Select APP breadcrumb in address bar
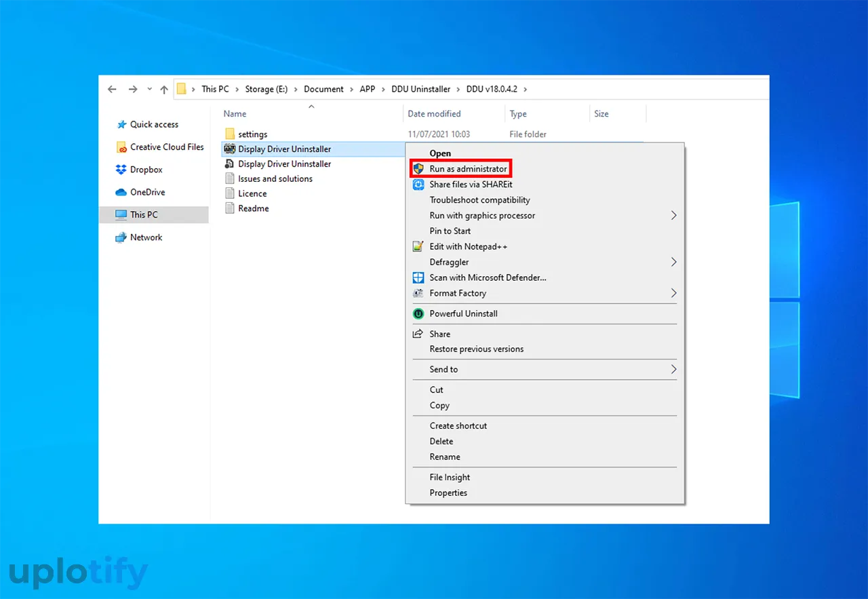Screen dimensions: 868x599 point(368,89)
